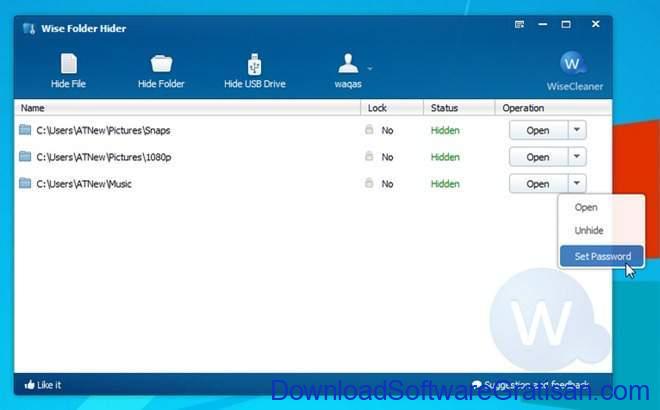This screenshot has width=660, height=410.
Task: Close the Wise Folder Hider window
Action: pyautogui.click(x=596, y=24)
